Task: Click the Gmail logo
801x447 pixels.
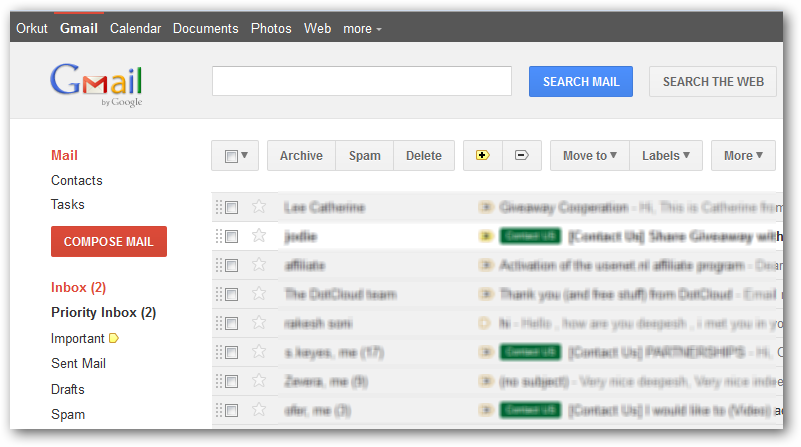Action: click(96, 84)
